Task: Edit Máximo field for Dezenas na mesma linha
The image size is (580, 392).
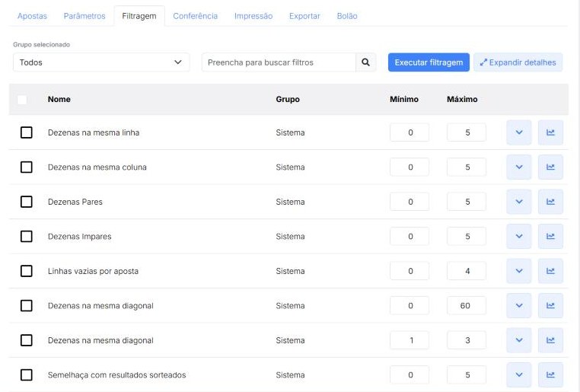Action: pos(467,132)
